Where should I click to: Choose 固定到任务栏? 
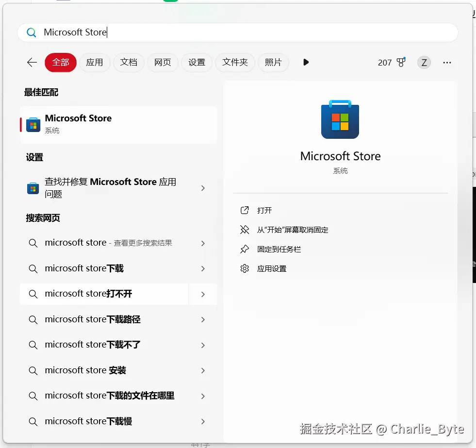tap(279, 249)
